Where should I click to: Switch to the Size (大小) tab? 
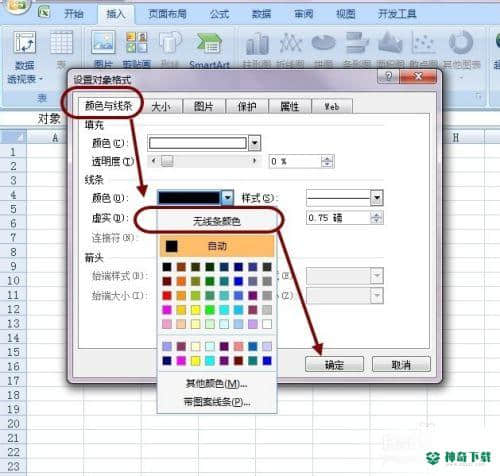click(161, 107)
